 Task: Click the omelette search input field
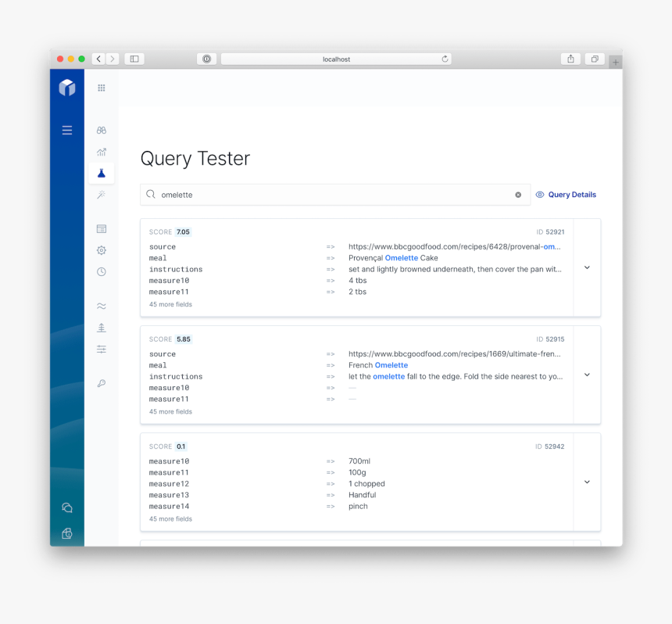point(335,195)
